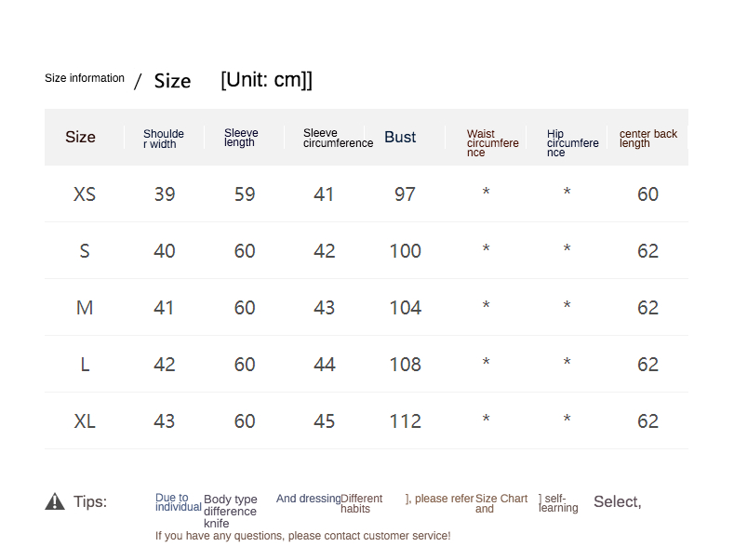Select the Sleeve circumference header
Screen dimensions: 734x560
click(x=338, y=138)
